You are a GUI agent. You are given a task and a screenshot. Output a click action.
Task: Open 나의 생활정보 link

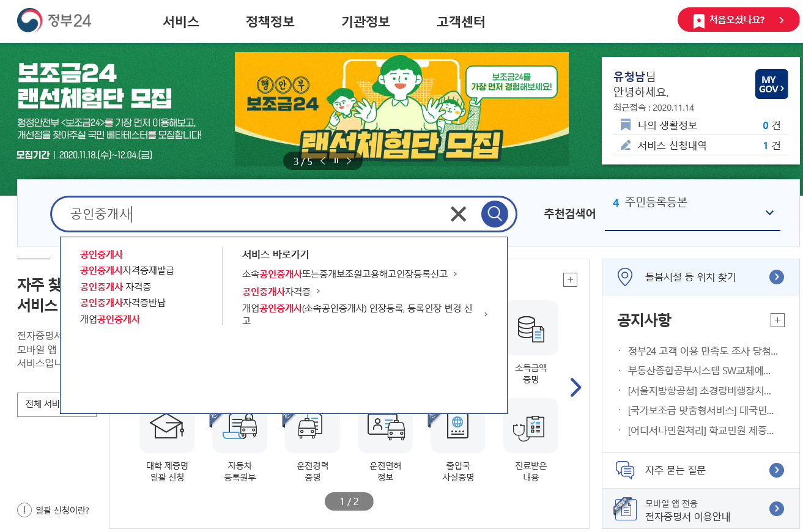click(x=667, y=125)
